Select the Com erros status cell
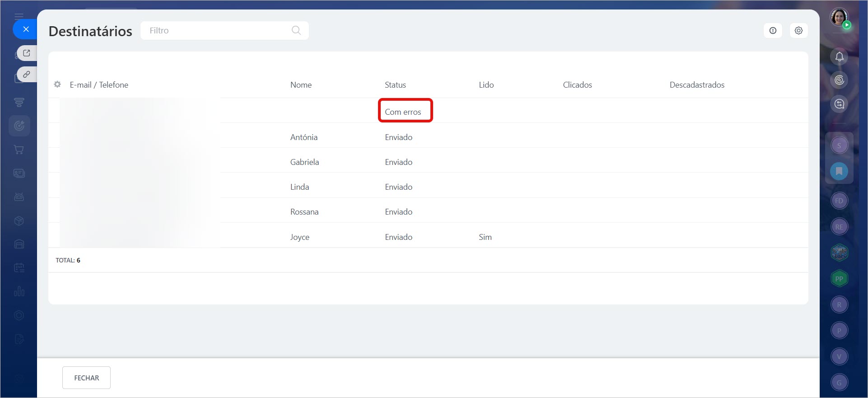 click(403, 112)
